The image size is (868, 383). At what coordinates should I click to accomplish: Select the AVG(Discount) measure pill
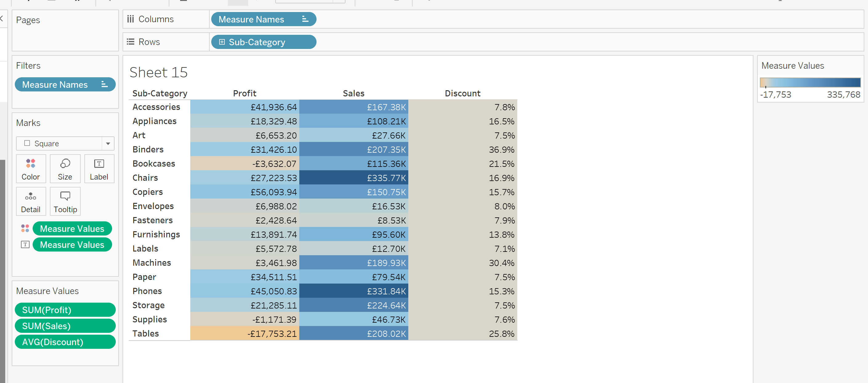coord(65,342)
